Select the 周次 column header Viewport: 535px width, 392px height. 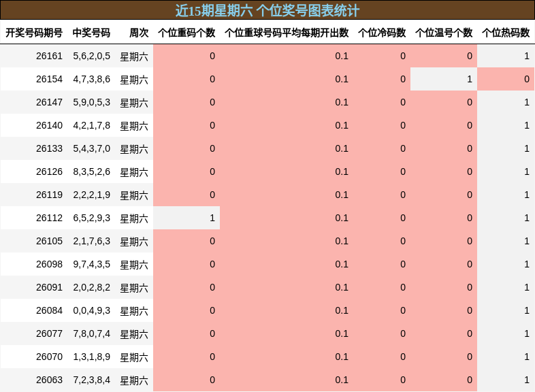point(139,33)
